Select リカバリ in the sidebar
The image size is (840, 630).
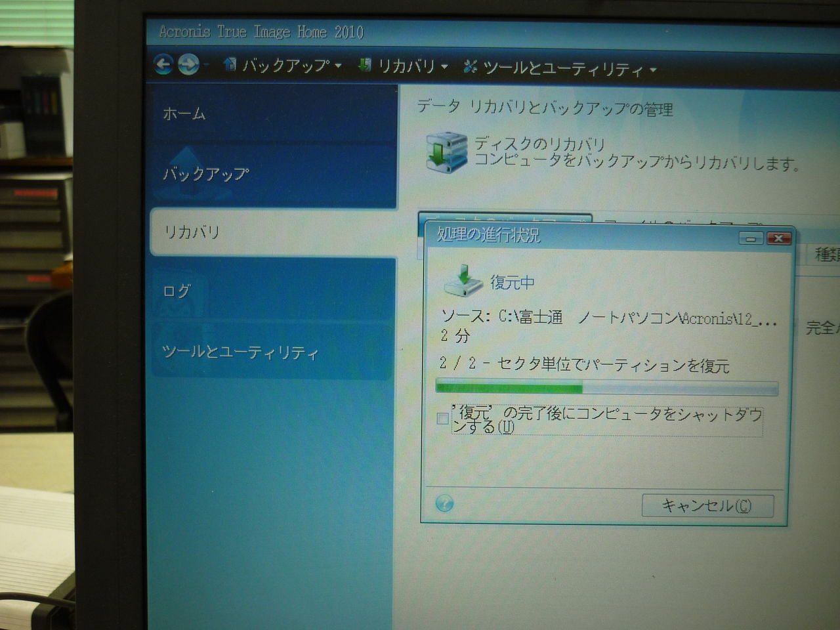click(x=273, y=232)
